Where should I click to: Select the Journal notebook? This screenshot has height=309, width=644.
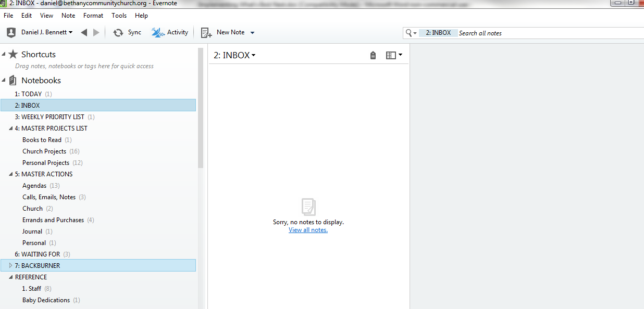[98, 231]
